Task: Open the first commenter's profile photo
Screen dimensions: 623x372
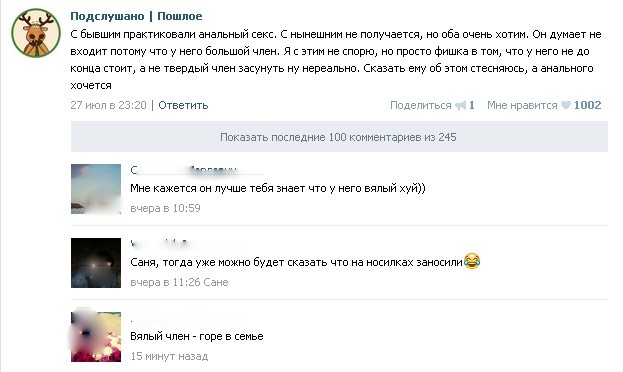Action: [x=96, y=189]
